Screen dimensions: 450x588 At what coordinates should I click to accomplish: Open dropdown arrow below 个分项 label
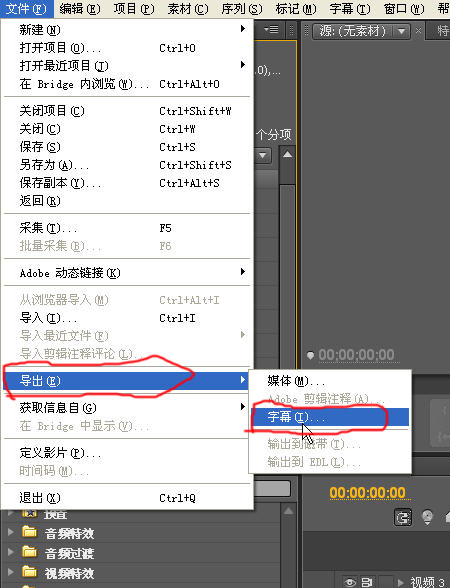(263, 155)
